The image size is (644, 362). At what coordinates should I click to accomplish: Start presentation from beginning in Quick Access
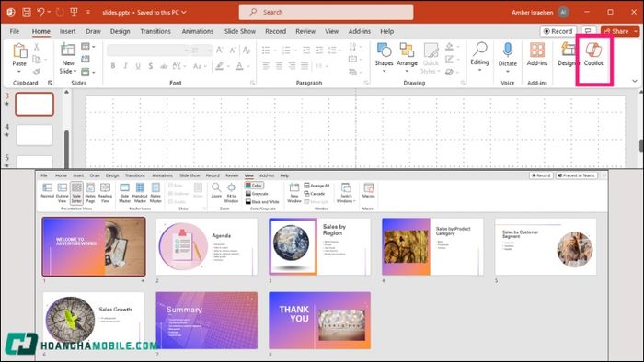pos(74,12)
